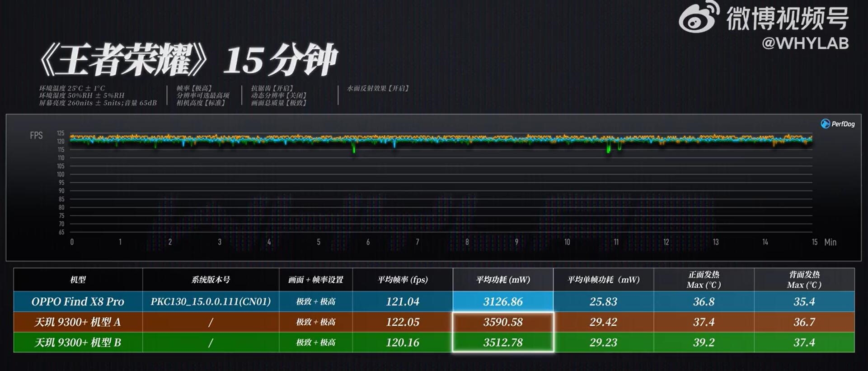Screen dimensions: 868x371
Task: Click the 动态分辨率【关闭】 setting text
Action: click(279, 95)
